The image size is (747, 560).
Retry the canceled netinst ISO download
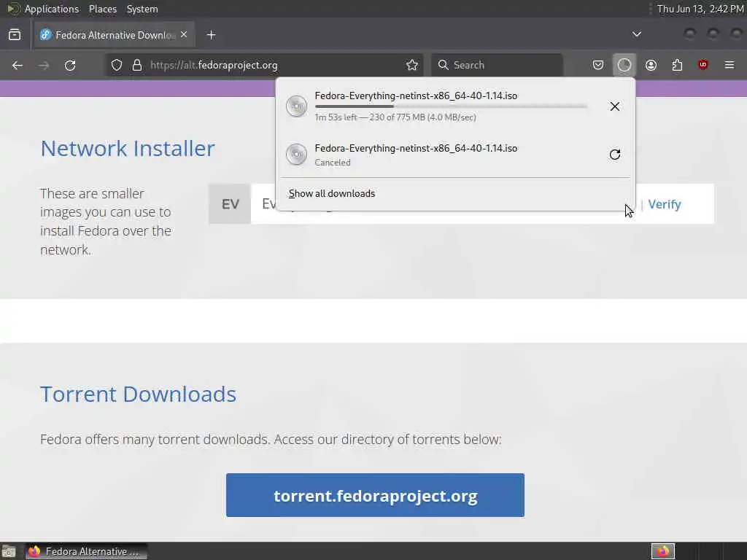(x=614, y=155)
